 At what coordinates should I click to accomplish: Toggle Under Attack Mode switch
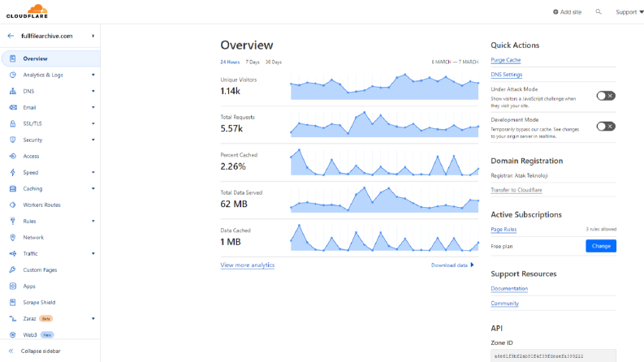606,96
